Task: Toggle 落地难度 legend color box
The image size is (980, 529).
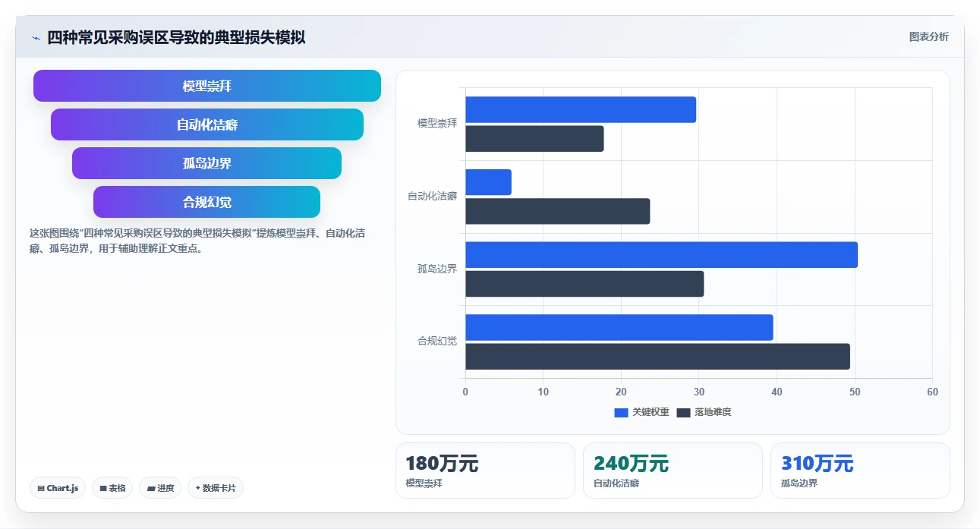Action: [683, 412]
